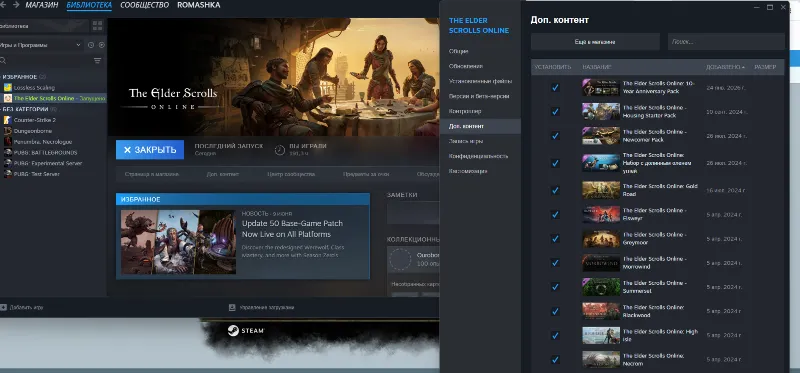Open the advanced filter options icon
800x373 pixels.
[x=97, y=60]
